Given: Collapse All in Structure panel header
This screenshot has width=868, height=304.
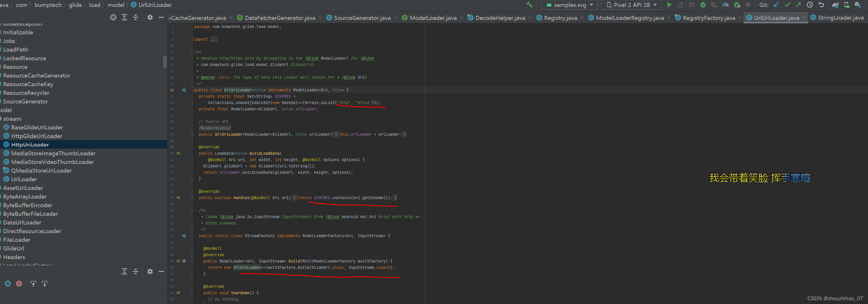Looking at the screenshot, I should click(x=136, y=271).
